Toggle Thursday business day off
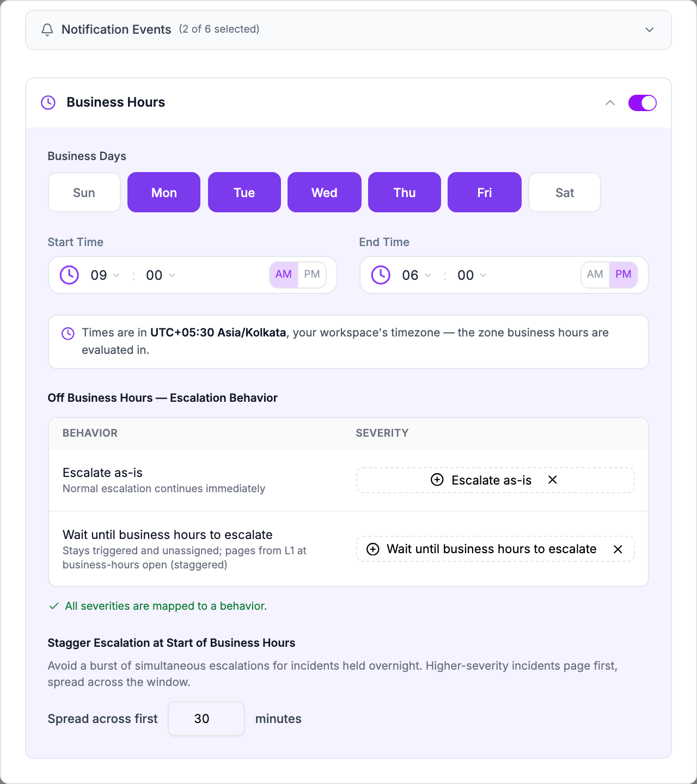Image resolution: width=697 pixels, height=784 pixels. tap(405, 192)
